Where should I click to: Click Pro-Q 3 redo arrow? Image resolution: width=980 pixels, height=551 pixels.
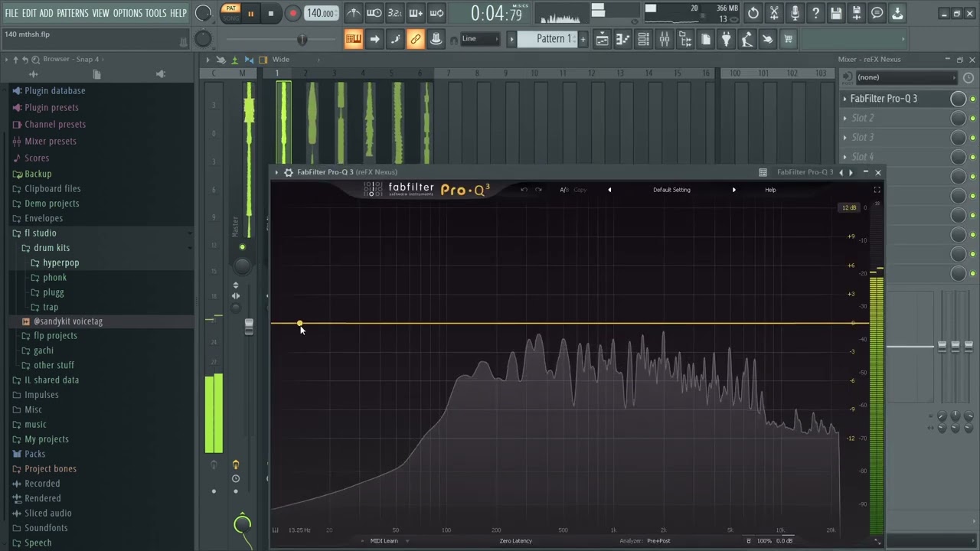pos(538,190)
